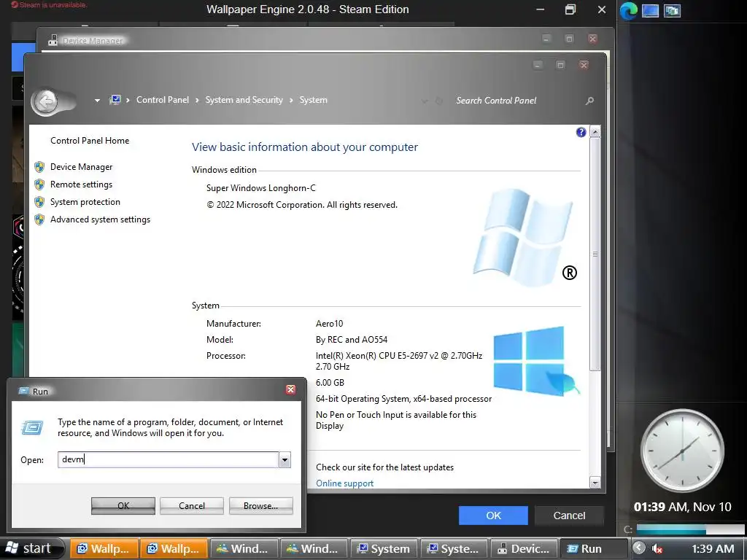The height and width of the screenshot is (560, 747).
Task: Open Microsoft Edge icon at top right
Action: tap(628, 10)
